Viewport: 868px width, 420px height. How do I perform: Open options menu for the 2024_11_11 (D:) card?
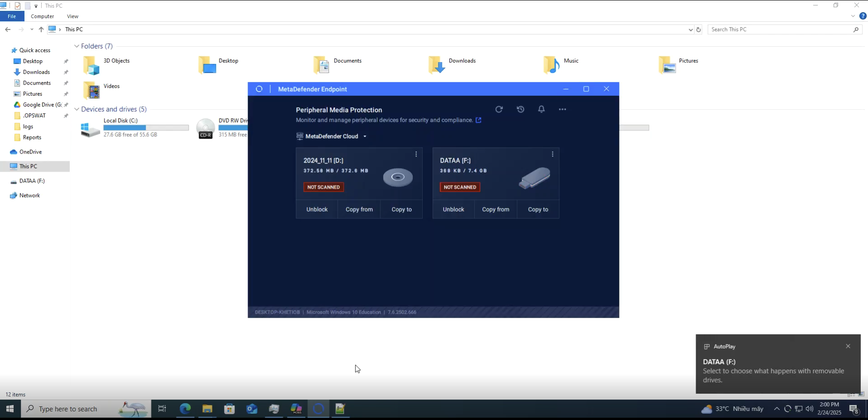click(x=416, y=154)
